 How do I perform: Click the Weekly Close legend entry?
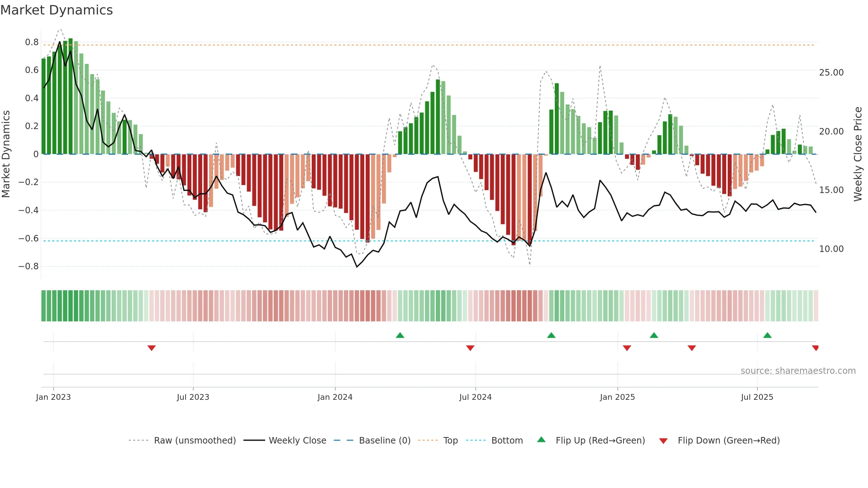pyautogui.click(x=285, y=440)
